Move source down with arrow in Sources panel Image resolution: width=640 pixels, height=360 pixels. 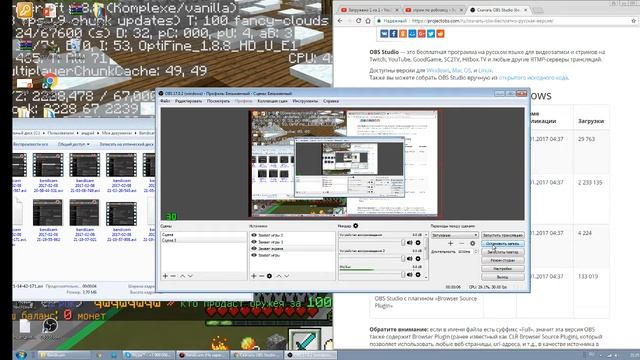pos(287,276)
